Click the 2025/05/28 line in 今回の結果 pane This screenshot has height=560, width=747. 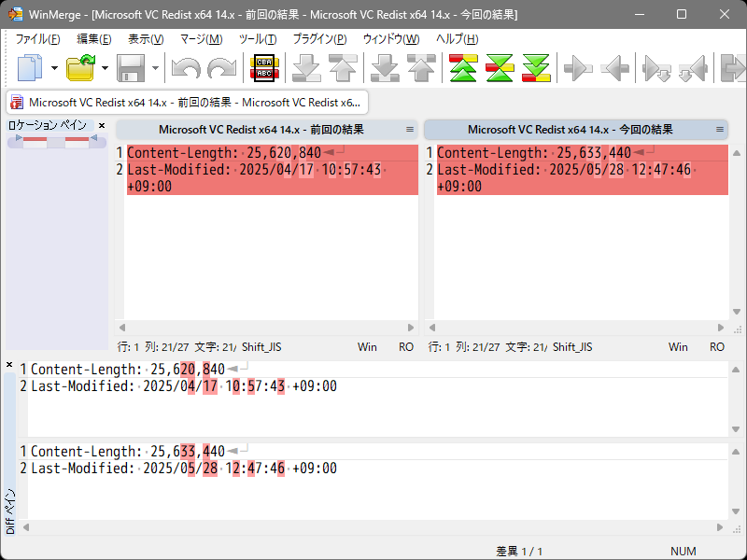point(582,178)
